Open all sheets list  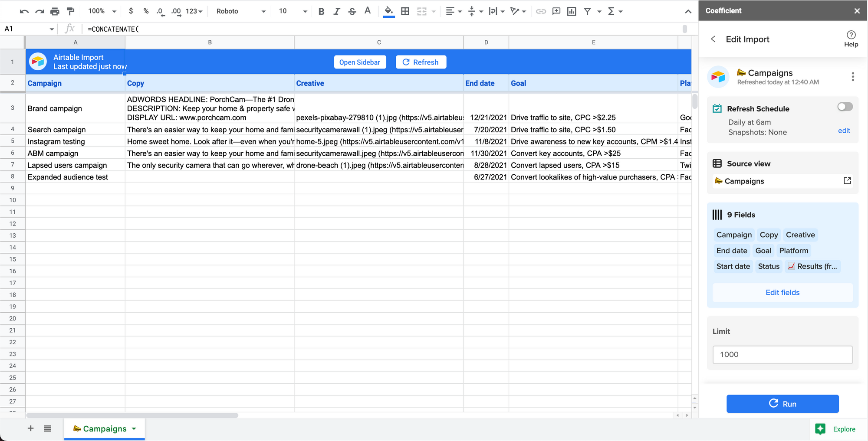pyautogui.click(x=48, y=428)
